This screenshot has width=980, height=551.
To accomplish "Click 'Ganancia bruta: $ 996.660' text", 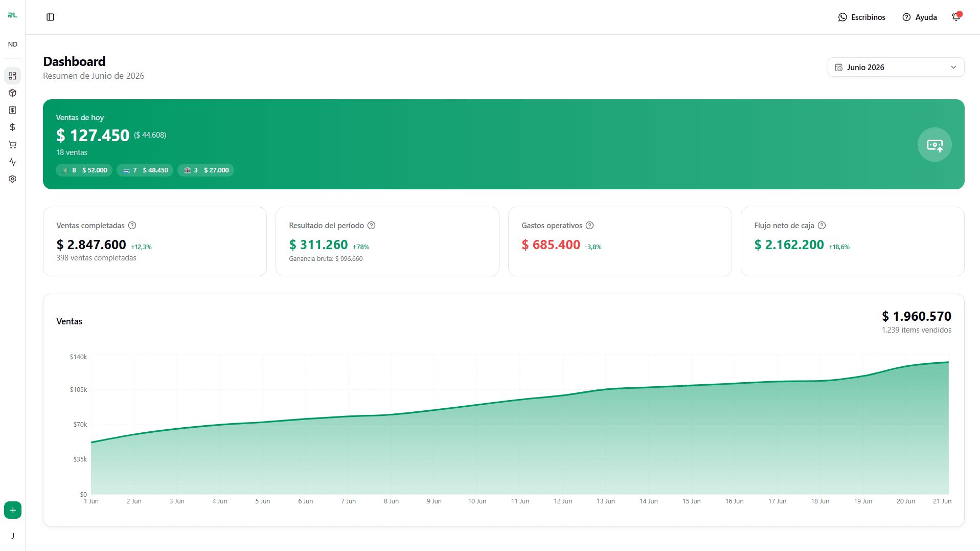I will point(326,259).
